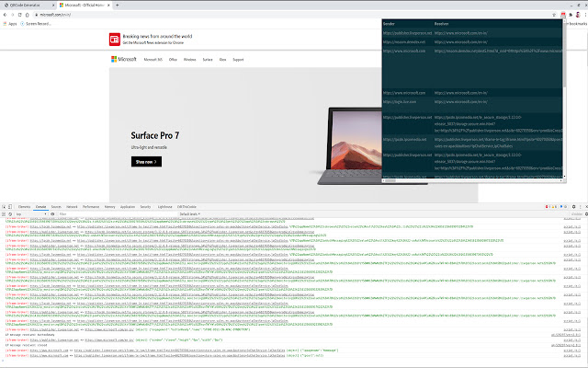Click the eye live expression icon

(x=52, y=214)
